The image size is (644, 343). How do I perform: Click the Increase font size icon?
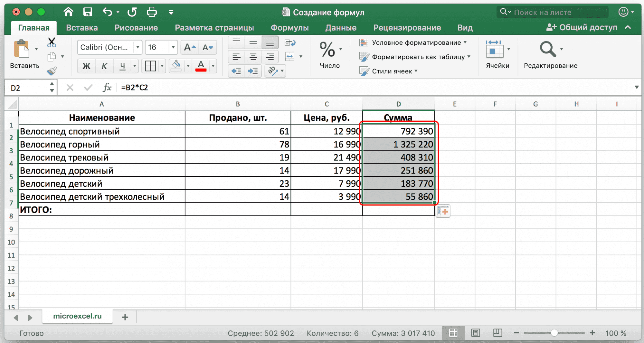(190, 48)
